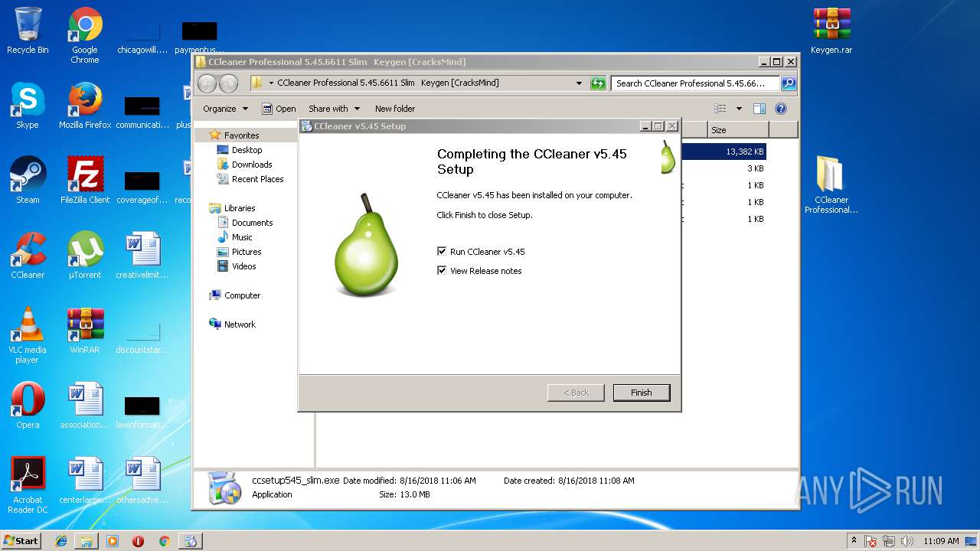Click Windows Explorer folder taskbar icon
Image resolution: width=980 pixels, height=551 pixels.
tap(87, 541)
